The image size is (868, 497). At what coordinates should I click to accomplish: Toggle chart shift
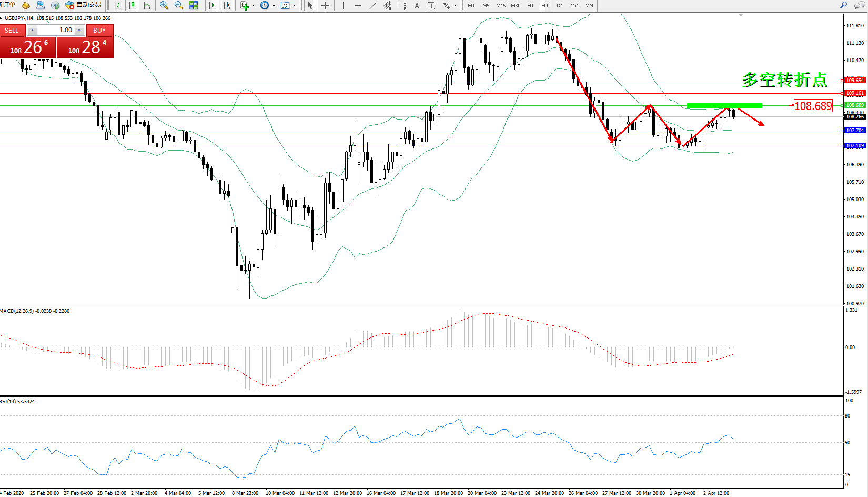pyautogui.click(x=227, y=5)
